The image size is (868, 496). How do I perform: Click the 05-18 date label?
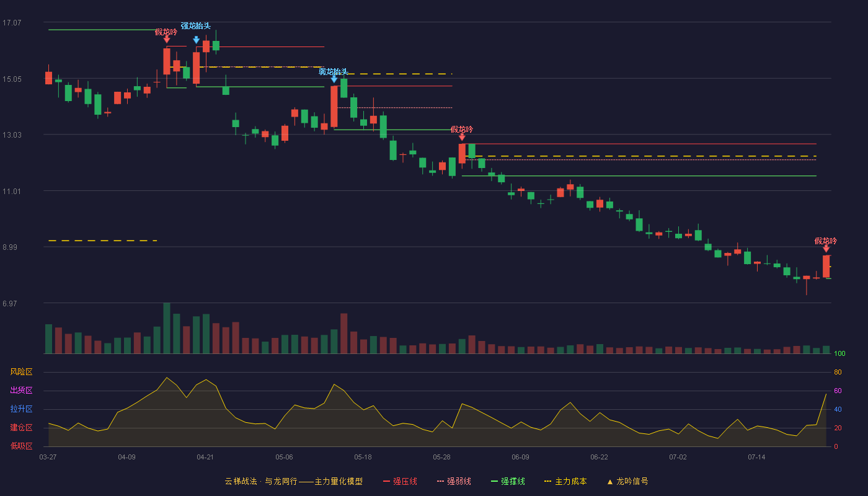coord(363,457)
